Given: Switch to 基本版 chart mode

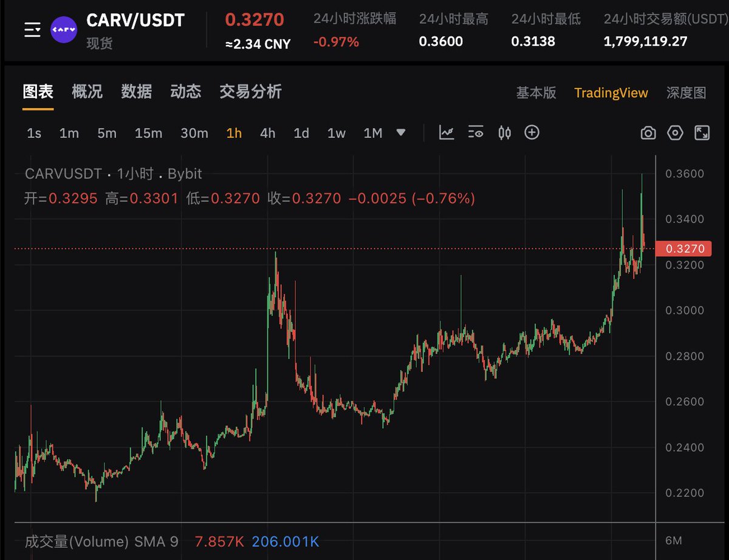Looking at the screenshot, I should (536, 93).
